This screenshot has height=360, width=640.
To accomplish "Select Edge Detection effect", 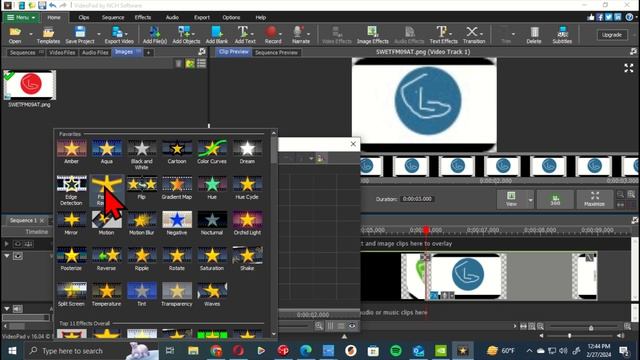I will click(x=71, y=190).
